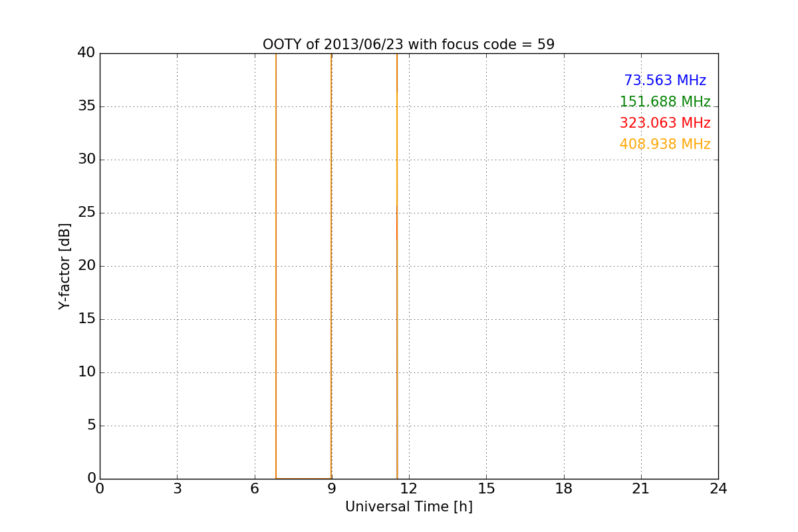
Task: Click the spike line near 11.5 hours
Action: pyautogui.click(x=397, y=266)
